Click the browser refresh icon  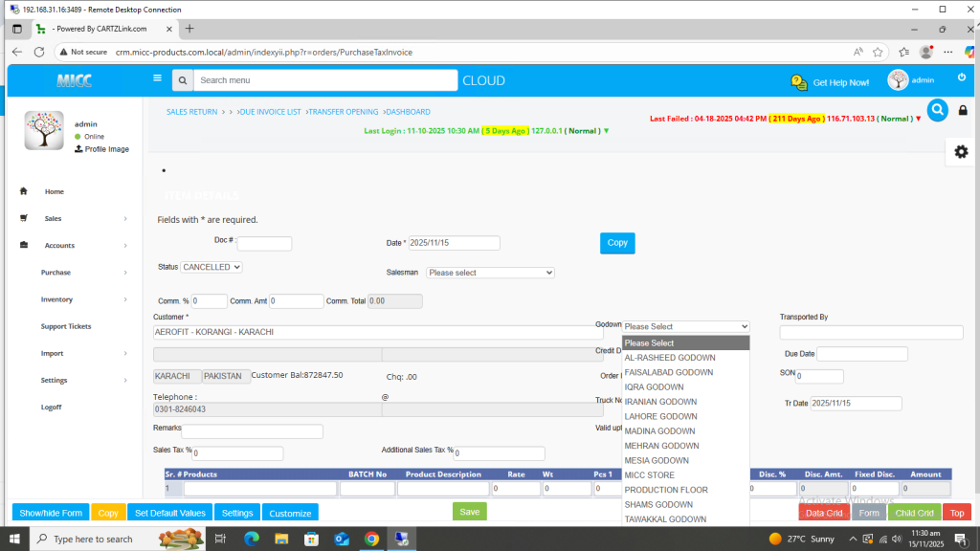[x=39, y=52]
